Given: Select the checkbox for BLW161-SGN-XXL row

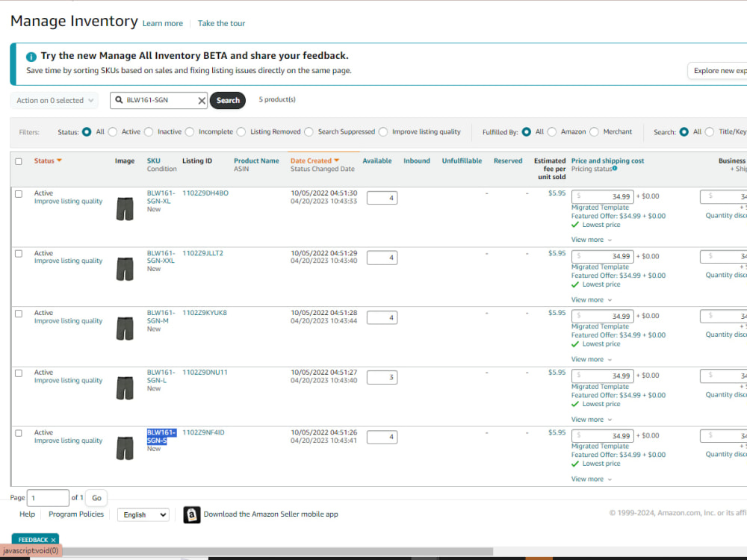Looking at the screenshot, I should [19, 253].
